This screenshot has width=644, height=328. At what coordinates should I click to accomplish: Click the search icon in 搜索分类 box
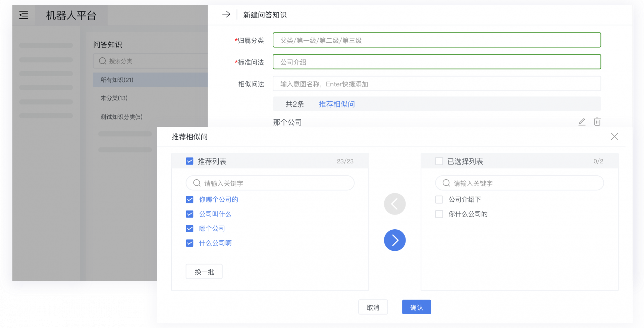[x=103, y=61]
